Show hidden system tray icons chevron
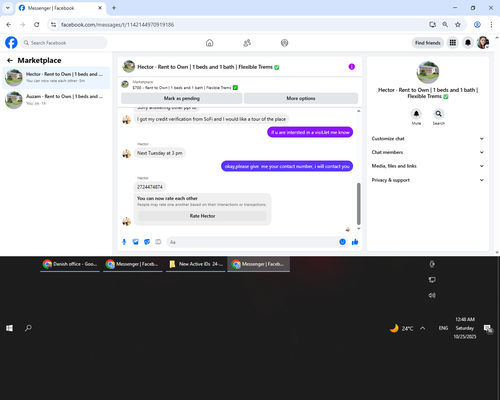This screenshot has height=400, width=500. point(423,328)
